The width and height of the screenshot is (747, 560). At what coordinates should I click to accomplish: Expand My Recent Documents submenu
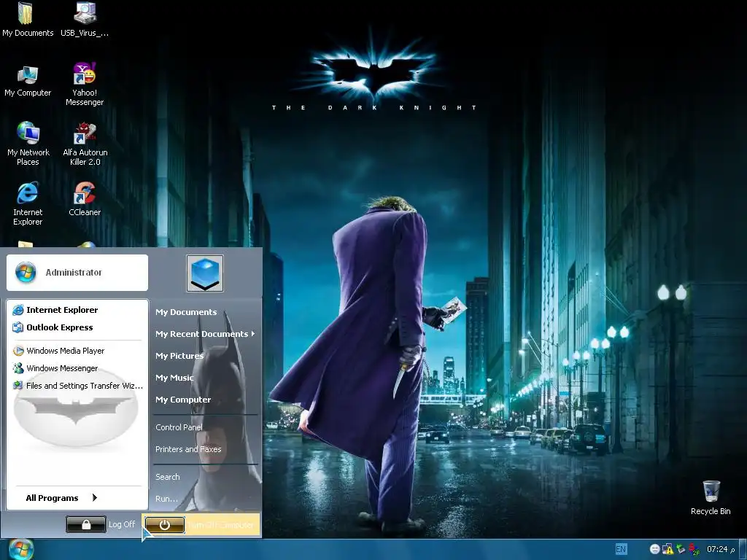pyautogui.click(x=205, y=334)
